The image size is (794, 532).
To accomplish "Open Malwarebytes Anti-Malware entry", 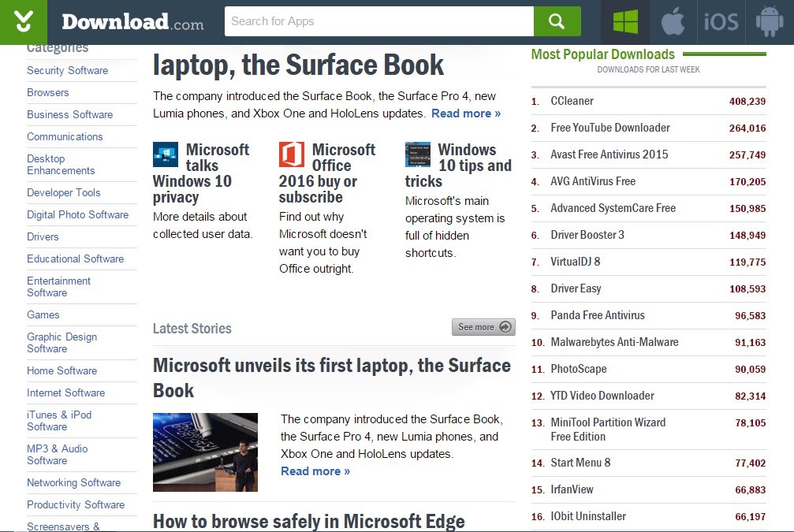I will (615, 342).
